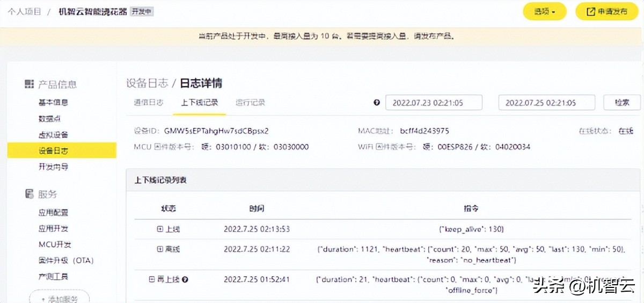This screenshot has width=644, height=303.
Task: Open 固件升级 (OTA) in the sidebar
Action: tap(66, 261)
